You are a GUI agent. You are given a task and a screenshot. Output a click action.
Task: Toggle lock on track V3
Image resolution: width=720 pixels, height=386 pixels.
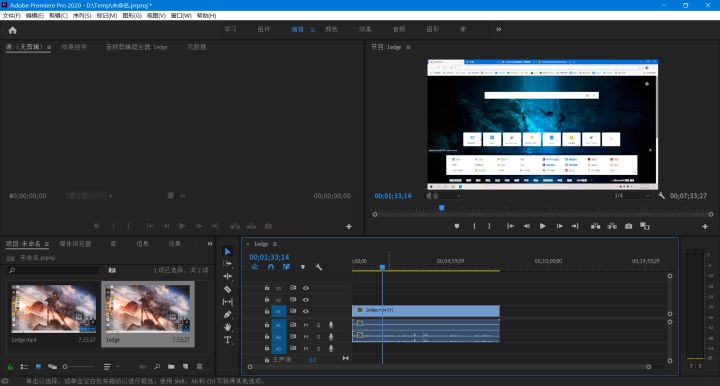pyautogui.click(x=267, y=288)
